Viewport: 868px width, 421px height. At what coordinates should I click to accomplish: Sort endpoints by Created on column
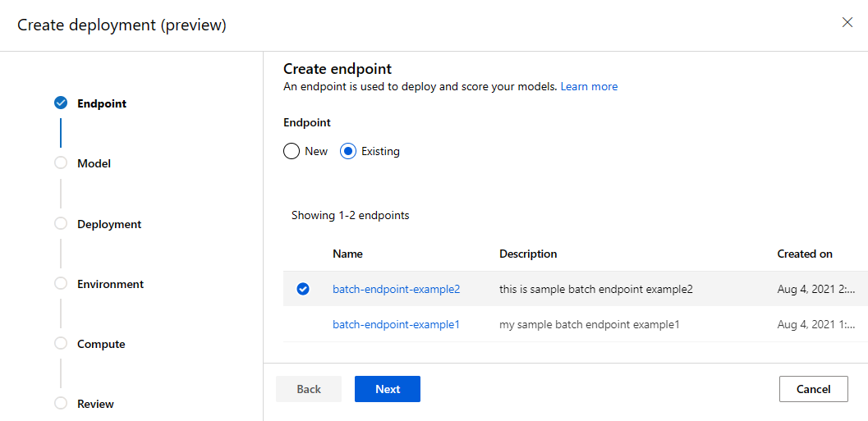[x=805, y=254]
